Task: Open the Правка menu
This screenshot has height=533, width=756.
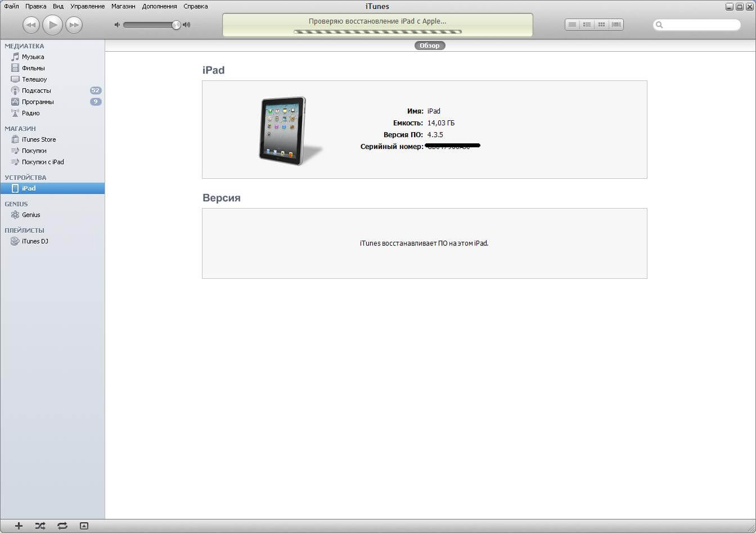Action: 36,6
